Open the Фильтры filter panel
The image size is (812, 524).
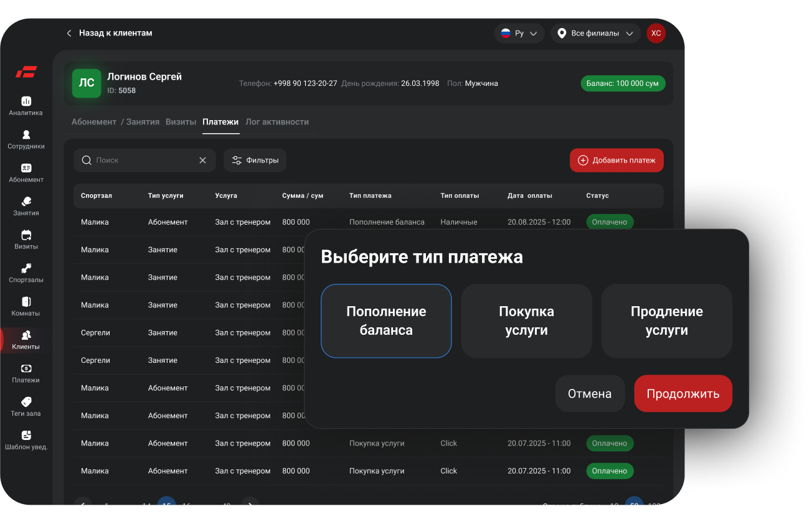255,161
